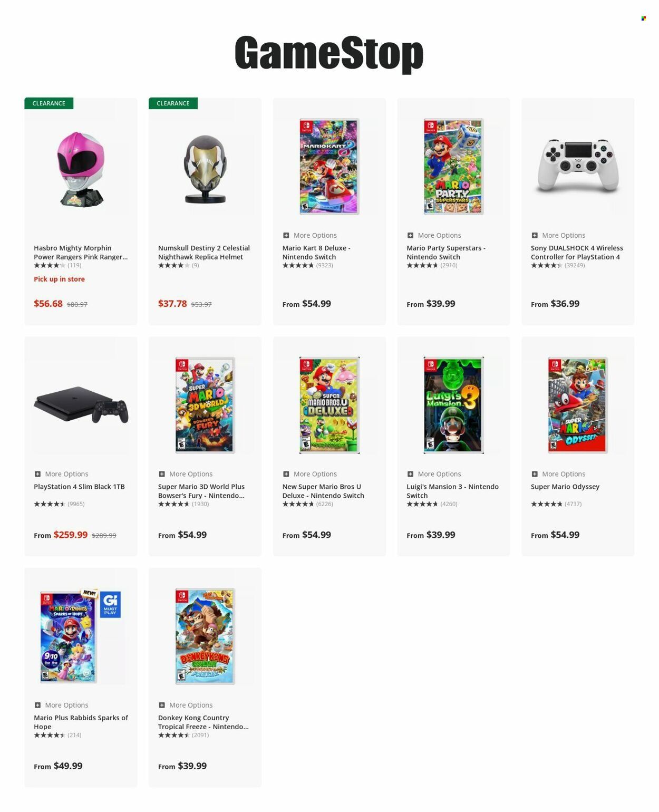Expand More Options for Mario Plus Rabbids
Viewport: 659px width, 812px height.
(61, 705)
